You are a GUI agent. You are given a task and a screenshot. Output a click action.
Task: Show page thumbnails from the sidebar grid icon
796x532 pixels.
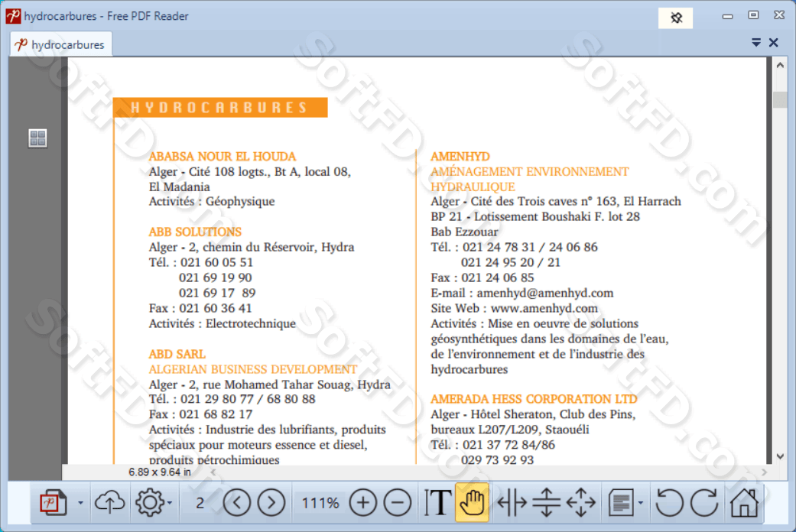(37, 138)
